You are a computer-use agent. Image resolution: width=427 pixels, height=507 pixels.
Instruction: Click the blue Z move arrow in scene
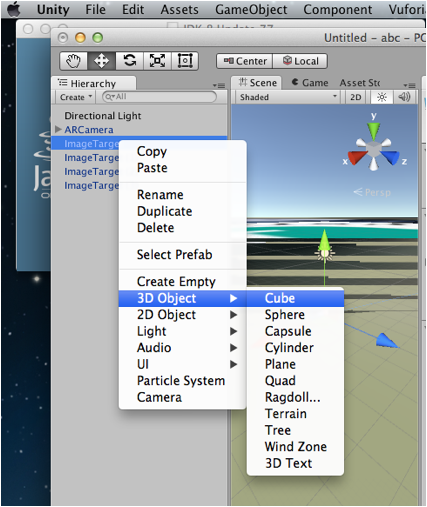tap(387, 341)
